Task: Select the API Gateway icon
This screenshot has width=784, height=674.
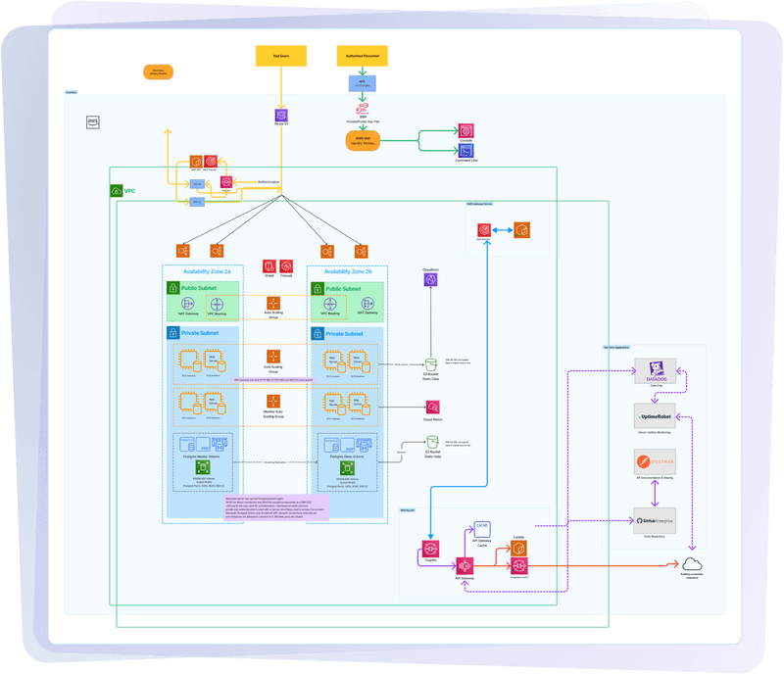Action: click(x=465, y=566)
